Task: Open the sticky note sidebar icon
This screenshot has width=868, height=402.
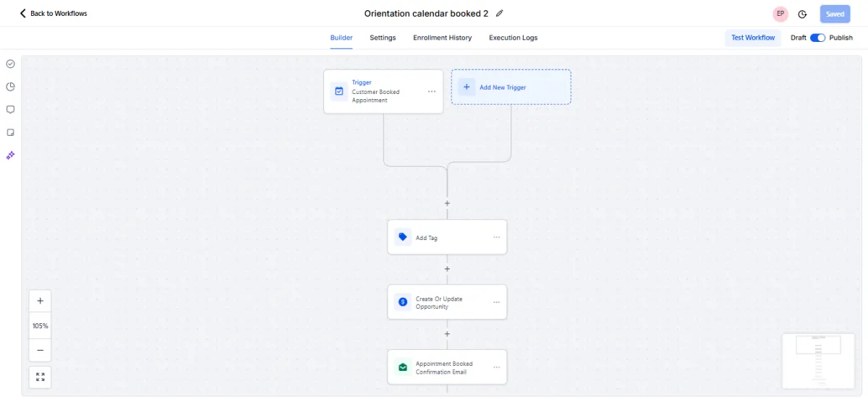Action: pos(11,132)
